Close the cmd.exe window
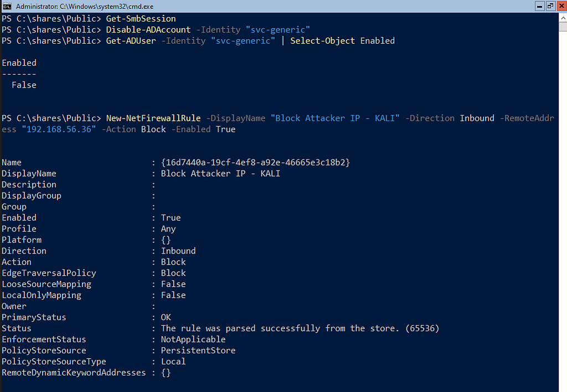 point(562,6)
